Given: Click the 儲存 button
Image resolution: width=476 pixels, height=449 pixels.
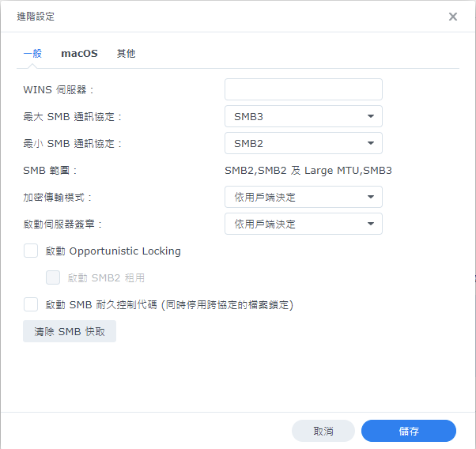Looking at the screenshot, I should pos(409,431).
